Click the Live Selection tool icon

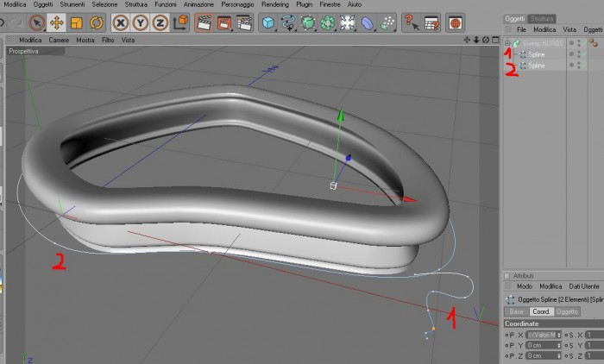[x=37, y=22]
